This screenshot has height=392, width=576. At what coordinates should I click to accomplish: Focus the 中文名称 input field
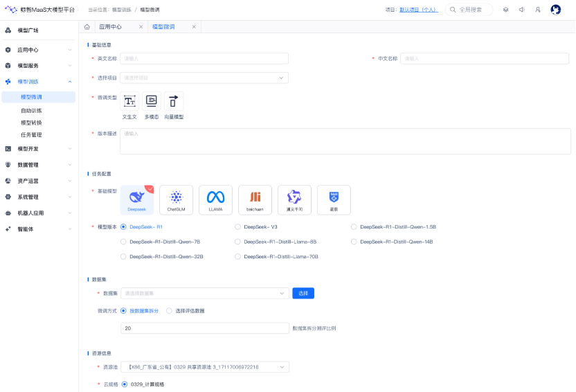click(x=485, y=59)
